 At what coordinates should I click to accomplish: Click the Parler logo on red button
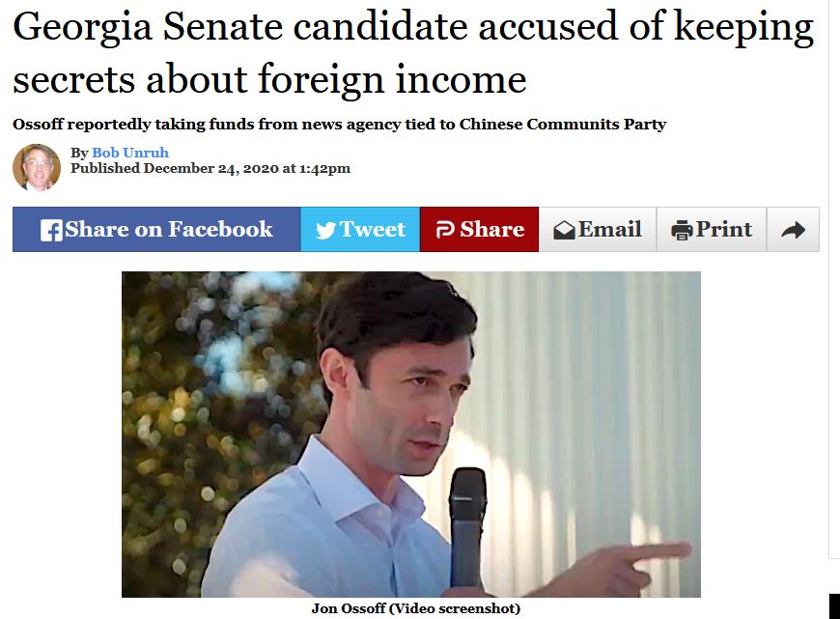445,230
